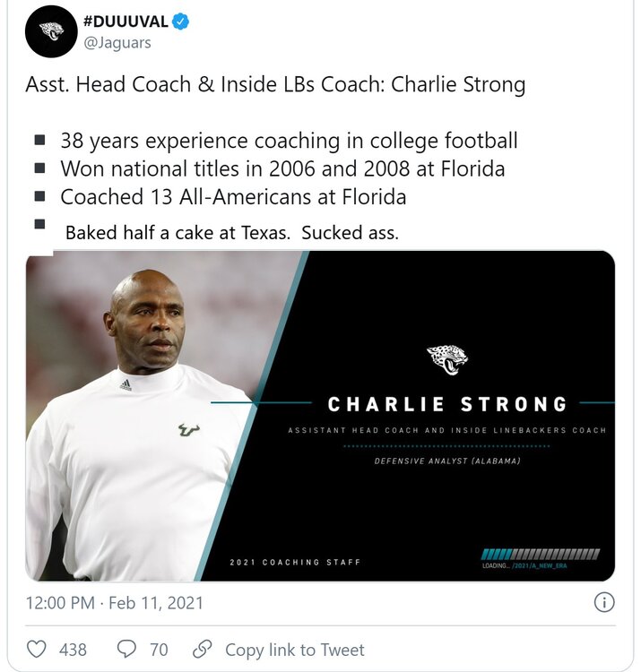641x672 pixels.
Task: Click the CHARLIE STRONG title in the graphic
Action: pyautogui.click(x=447, y=404)
